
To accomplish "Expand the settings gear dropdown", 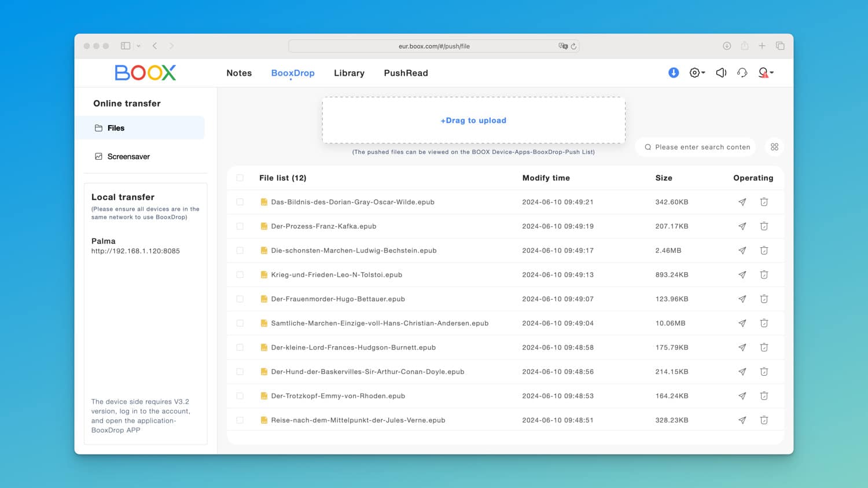I will pos(697,73).
